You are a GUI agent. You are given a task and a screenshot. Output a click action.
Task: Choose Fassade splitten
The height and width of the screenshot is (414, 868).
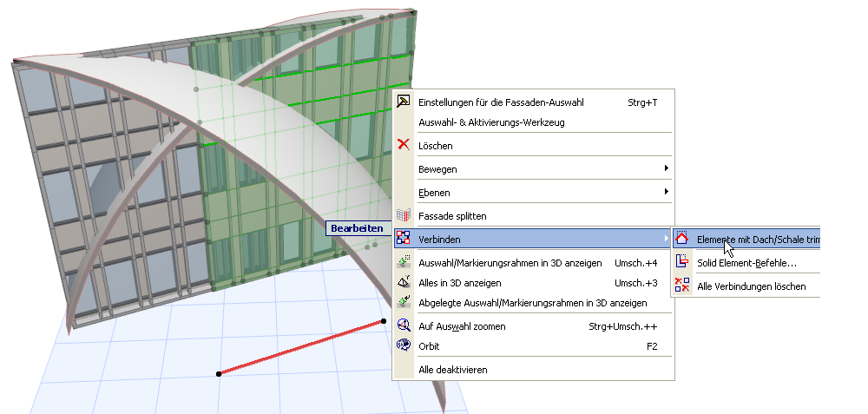533,216
